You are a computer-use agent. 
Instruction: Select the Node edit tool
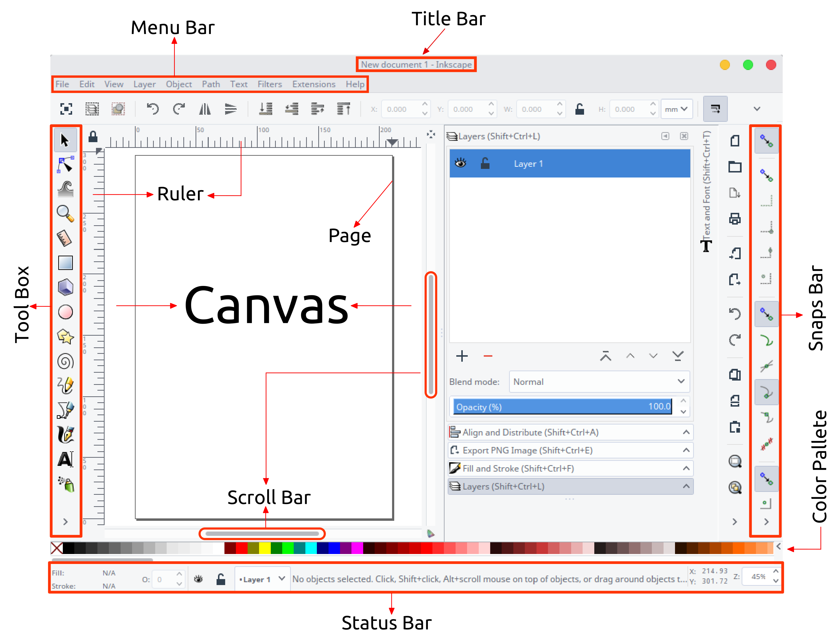pos(65,165)
